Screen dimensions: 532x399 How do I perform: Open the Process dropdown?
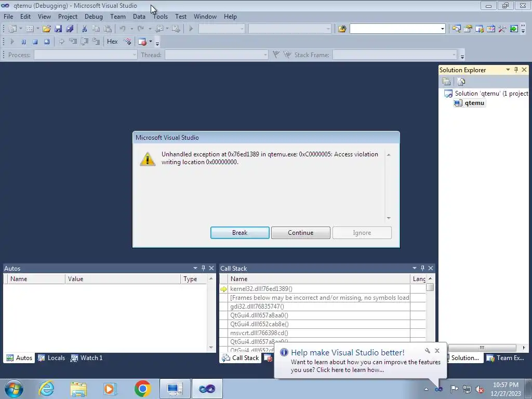point(135,55)
